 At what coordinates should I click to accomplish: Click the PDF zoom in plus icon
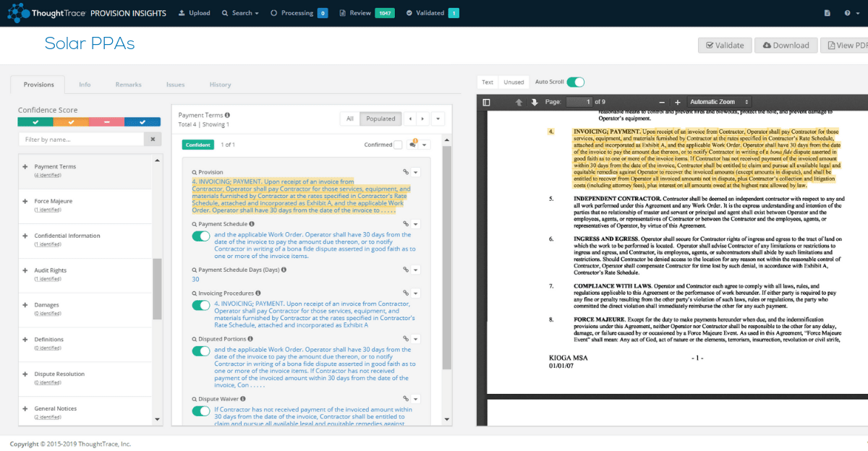pos(677,102)
